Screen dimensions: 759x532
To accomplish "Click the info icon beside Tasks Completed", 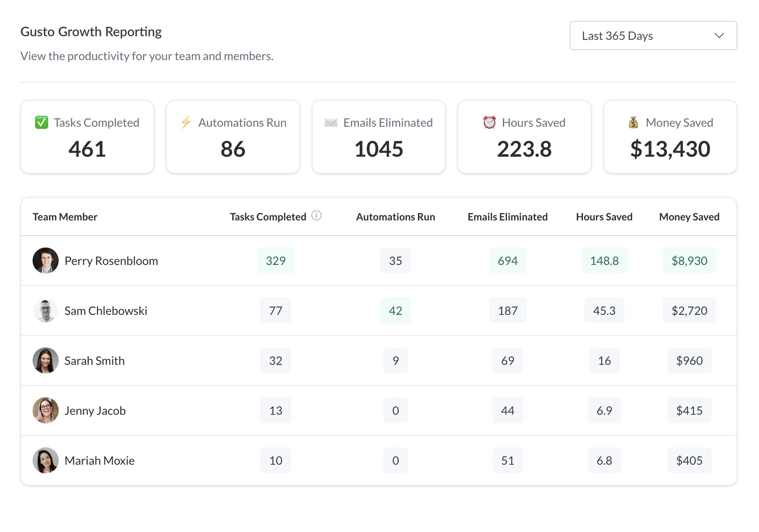I will [316, 216].
